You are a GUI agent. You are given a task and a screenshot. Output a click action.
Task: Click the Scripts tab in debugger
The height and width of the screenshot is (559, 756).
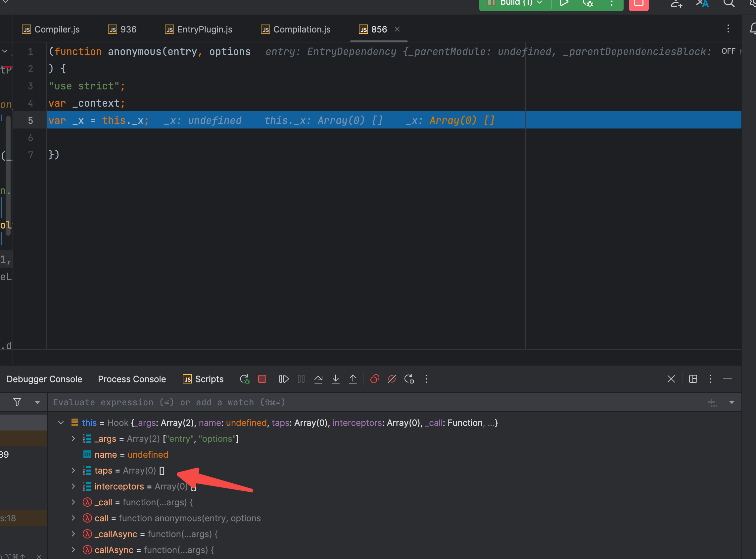pyautogui.click(x=203, y=379)
